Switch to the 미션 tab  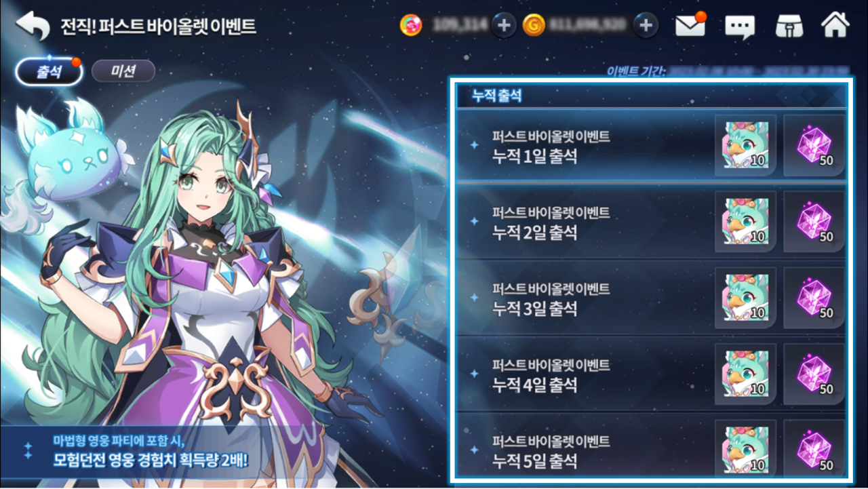[123, 71]
